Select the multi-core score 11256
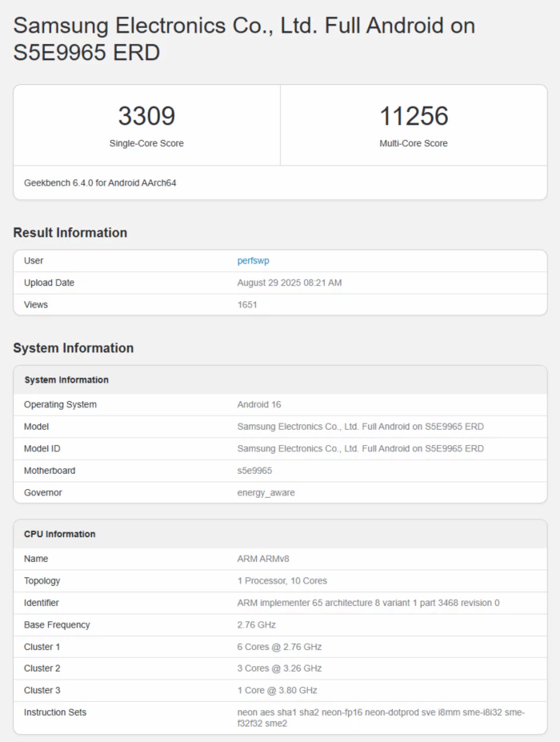The image size is (560, 742). coord(414,117)
